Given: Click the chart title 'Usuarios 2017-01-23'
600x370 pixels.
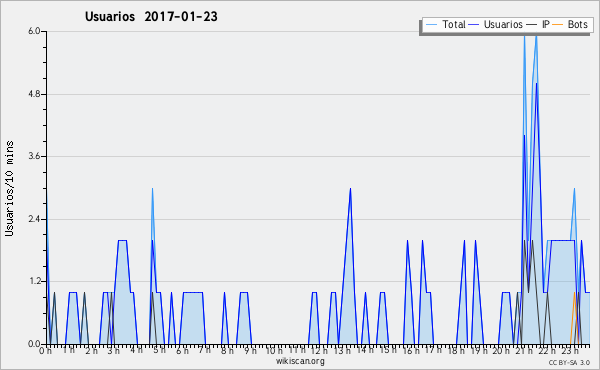Looking at the screenshot, I should coord(151,17).
